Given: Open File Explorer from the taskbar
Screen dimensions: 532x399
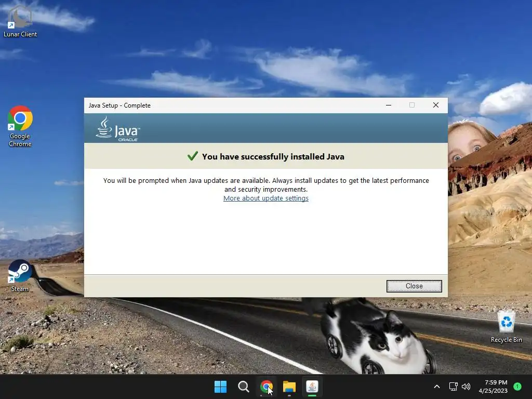Looking at the screenshot, I should (289, 387).
